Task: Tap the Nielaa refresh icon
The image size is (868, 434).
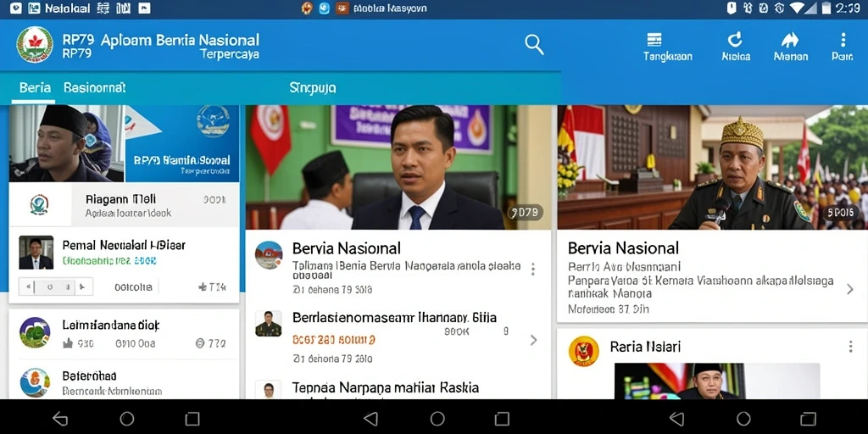Action: pyautogui.click(x=735, y=39)
